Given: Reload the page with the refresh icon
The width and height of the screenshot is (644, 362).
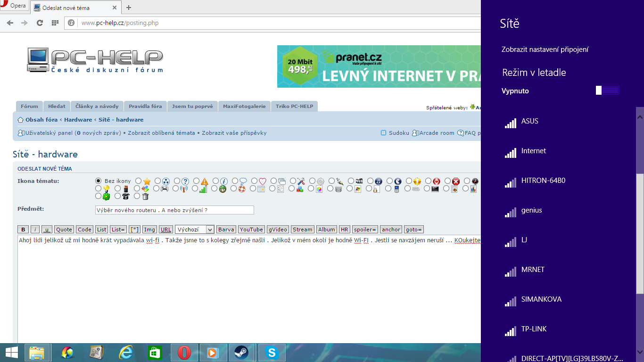Looking at the screenshot, I should pyautogui.click(x=40, y=23).
